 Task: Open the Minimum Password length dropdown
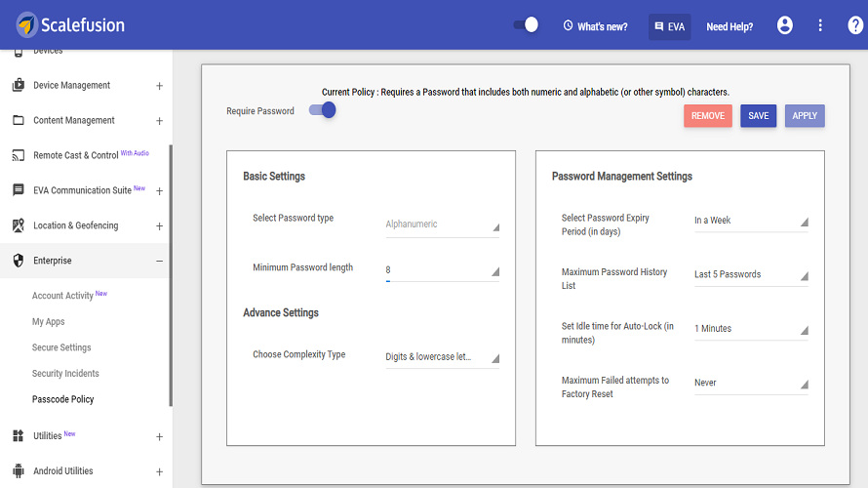[x=442, y=269]
